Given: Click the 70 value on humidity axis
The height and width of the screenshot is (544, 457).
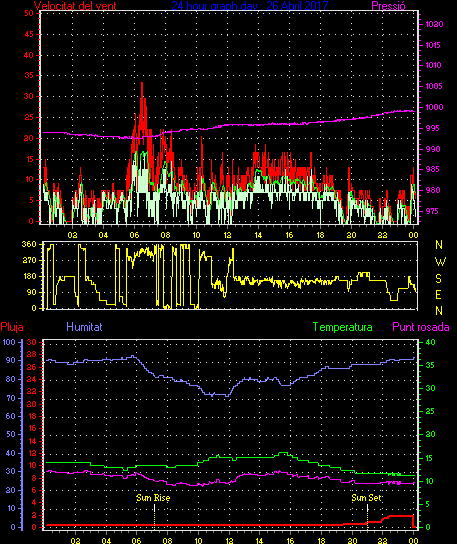Looking at the screenshot, I should point(11,398).
